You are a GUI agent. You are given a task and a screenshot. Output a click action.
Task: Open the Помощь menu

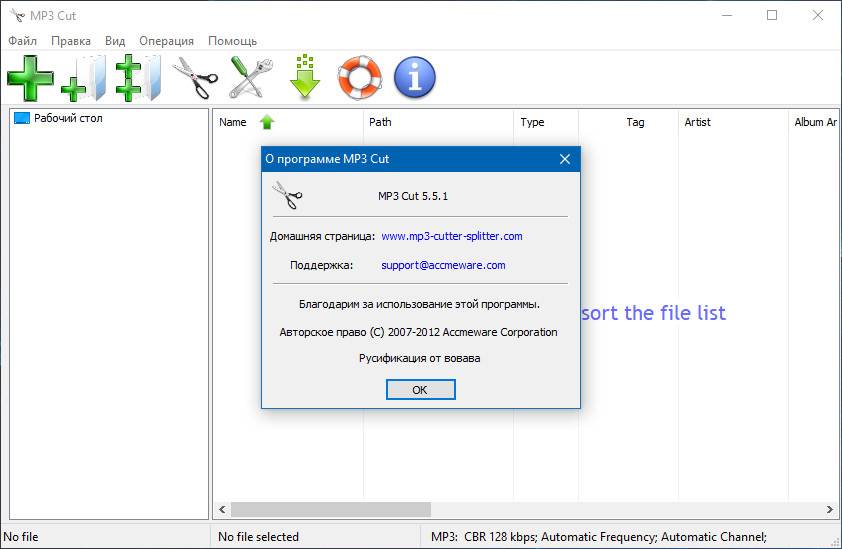[x=233, y=41]
